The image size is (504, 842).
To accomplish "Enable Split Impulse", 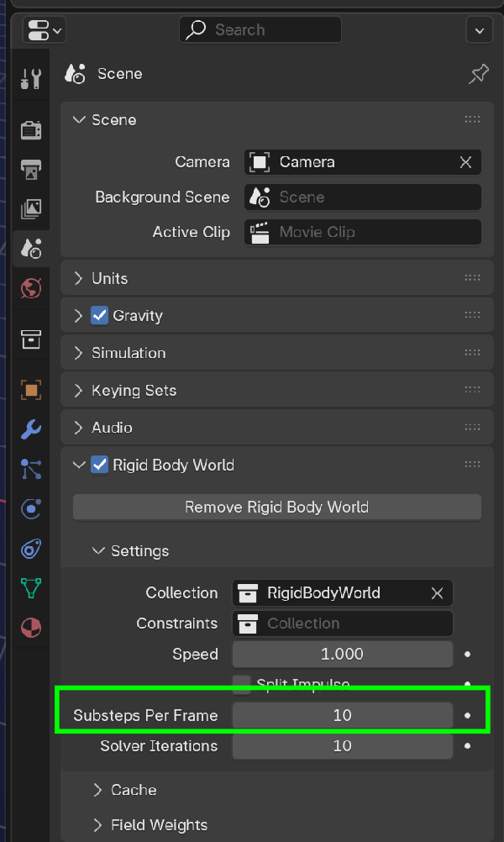I will (x=241, y=684).
